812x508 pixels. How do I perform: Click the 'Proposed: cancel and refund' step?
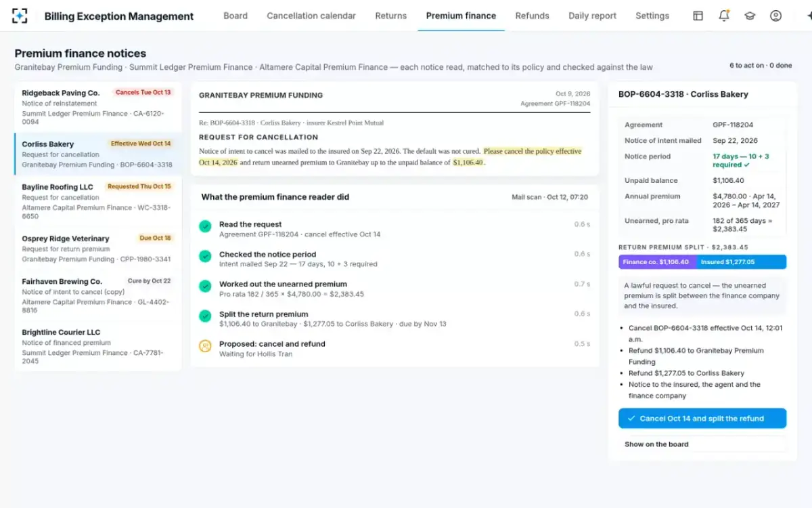click(x=394, y=348)
